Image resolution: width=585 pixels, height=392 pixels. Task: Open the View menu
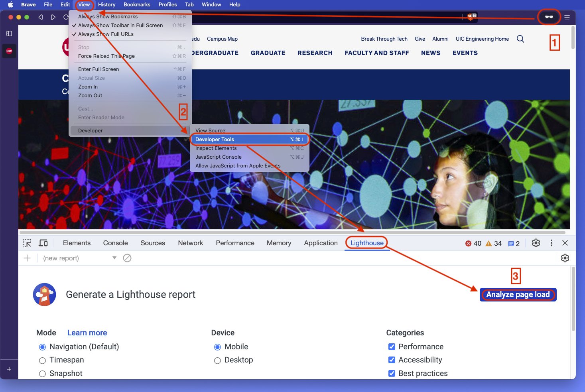point(84,4)
